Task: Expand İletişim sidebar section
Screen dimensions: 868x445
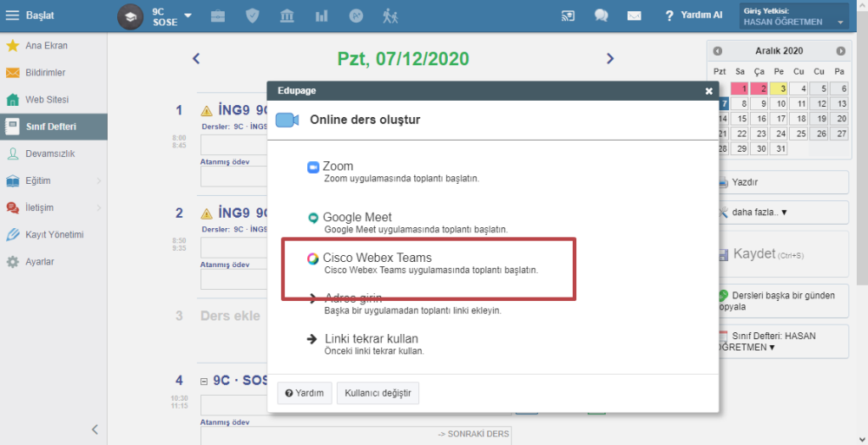Action: click(x=54, y=208)
